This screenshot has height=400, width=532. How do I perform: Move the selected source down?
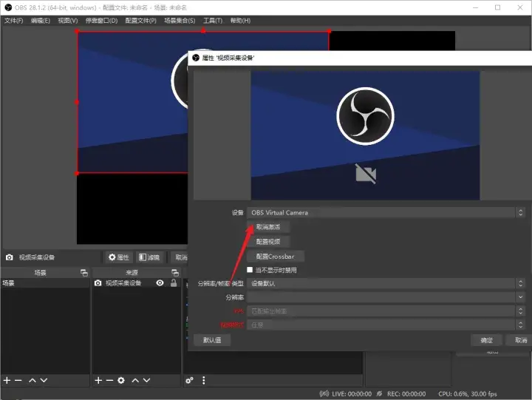tap(147, 380)
